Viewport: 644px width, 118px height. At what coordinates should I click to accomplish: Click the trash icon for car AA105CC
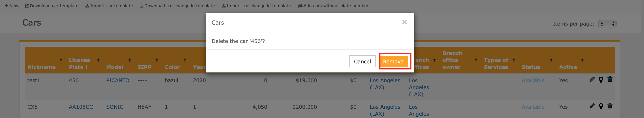click(610, 106)
